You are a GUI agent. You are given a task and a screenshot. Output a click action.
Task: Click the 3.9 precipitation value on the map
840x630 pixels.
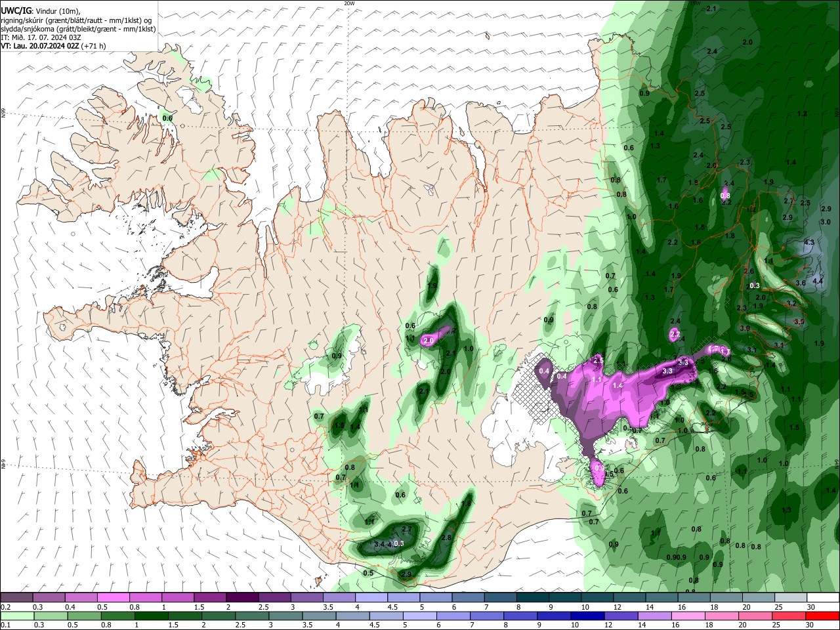[799, 322]
